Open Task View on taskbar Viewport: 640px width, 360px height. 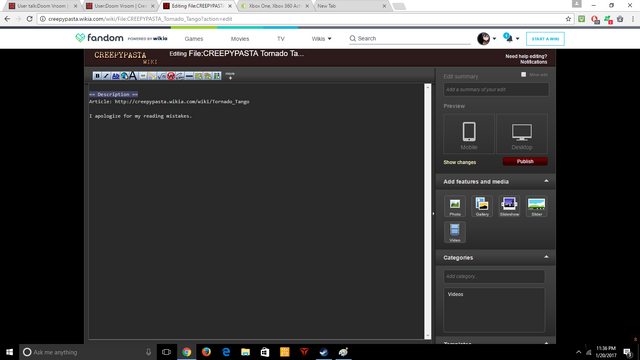[167, 352]
